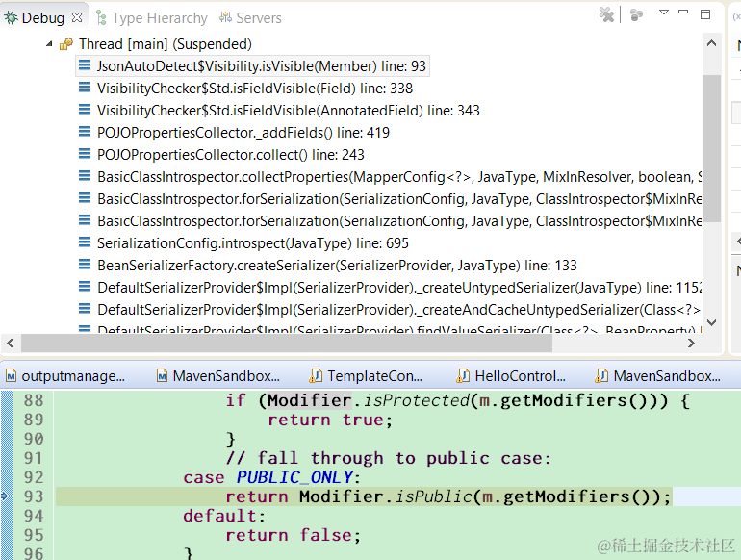Image resolution: width=741 pixels, height=560 pixels.
Task: Click scroll up arrow in Debug view
Action: [x=711, y=43]
